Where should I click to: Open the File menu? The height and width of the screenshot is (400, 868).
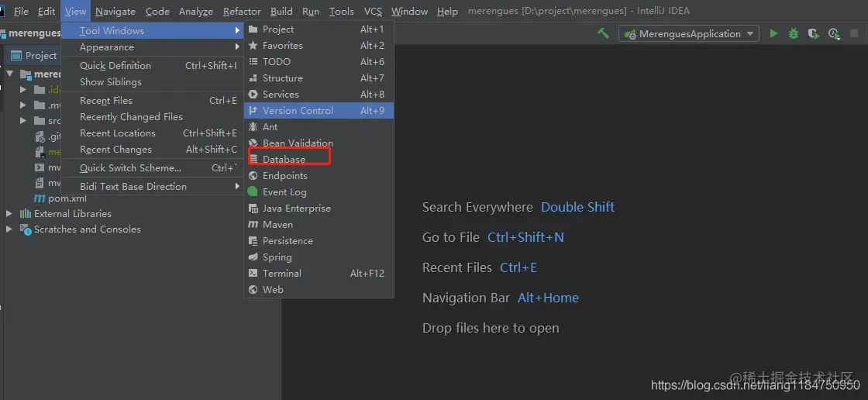[21, 11]
